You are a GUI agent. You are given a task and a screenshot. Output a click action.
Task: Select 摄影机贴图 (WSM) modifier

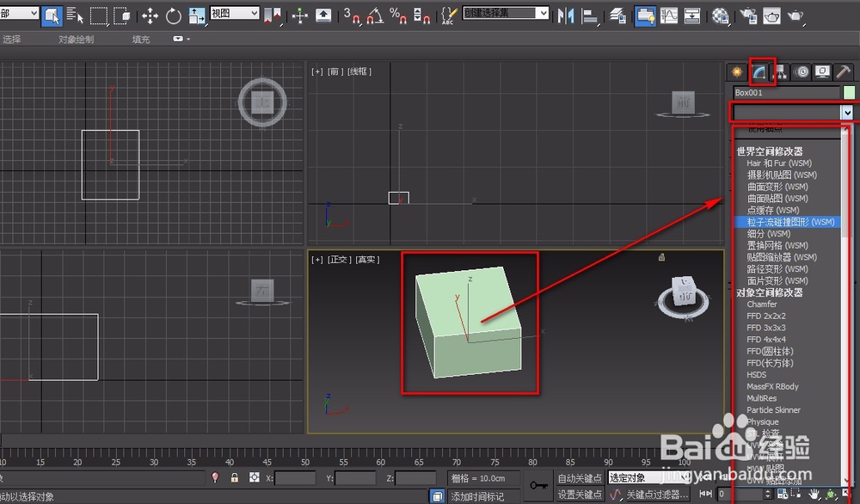782,175
